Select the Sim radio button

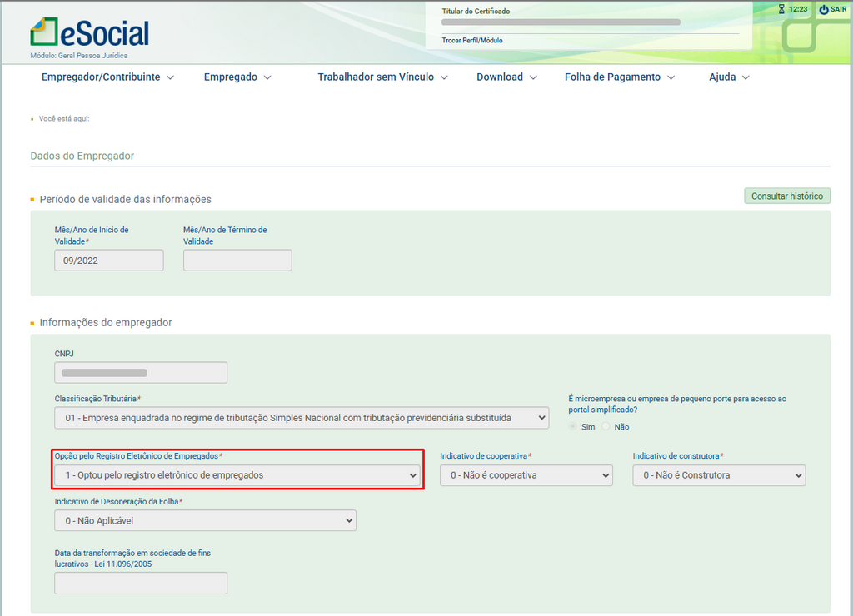[572, 427]
